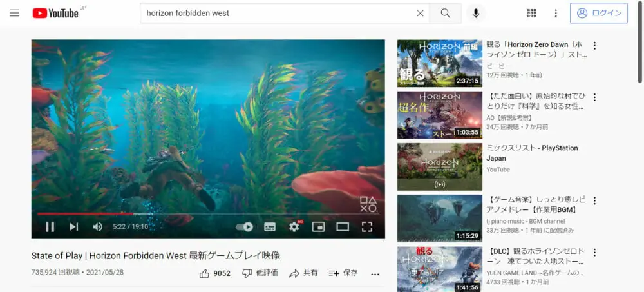Click the 共有 share button
The width and height of the screenshot is (644, 292).
(x=303, y=273)
